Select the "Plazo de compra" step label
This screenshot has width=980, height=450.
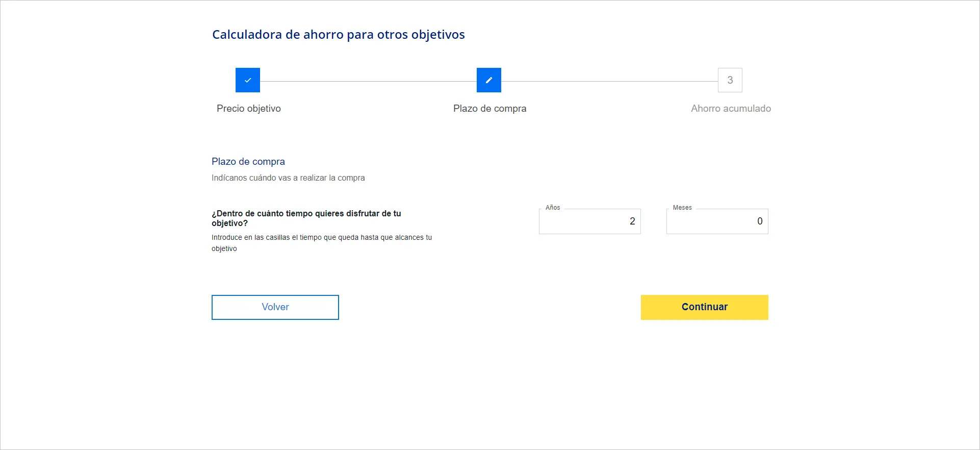(489, 109)
